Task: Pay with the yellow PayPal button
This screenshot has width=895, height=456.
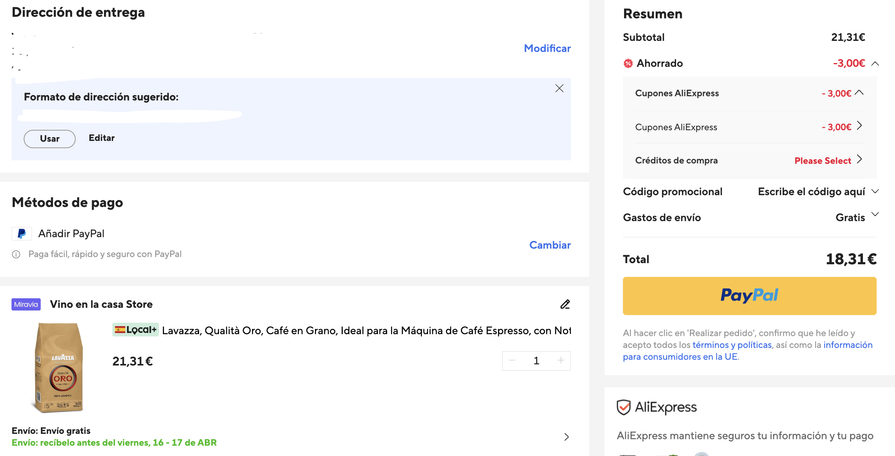Action: click(749, 296)
